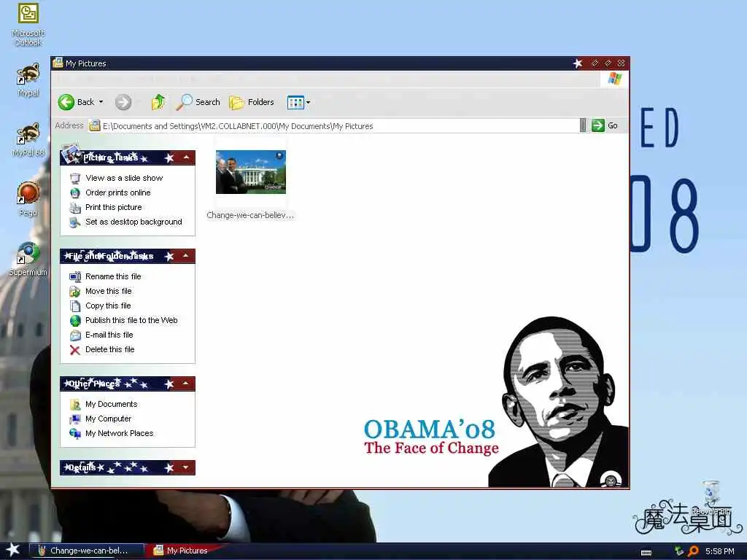
Task: Click Publish this file to the Web
Action: tap(131, 320)
